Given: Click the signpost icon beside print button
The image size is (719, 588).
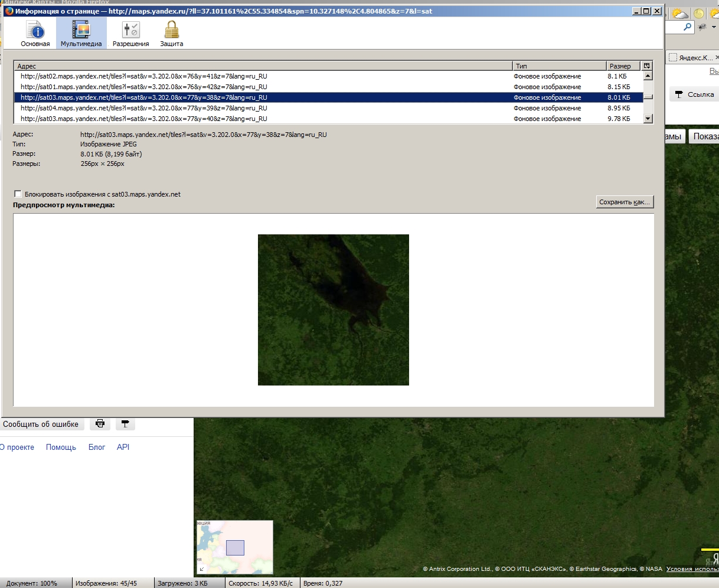Looking at the screenshot, I should 125,424.
